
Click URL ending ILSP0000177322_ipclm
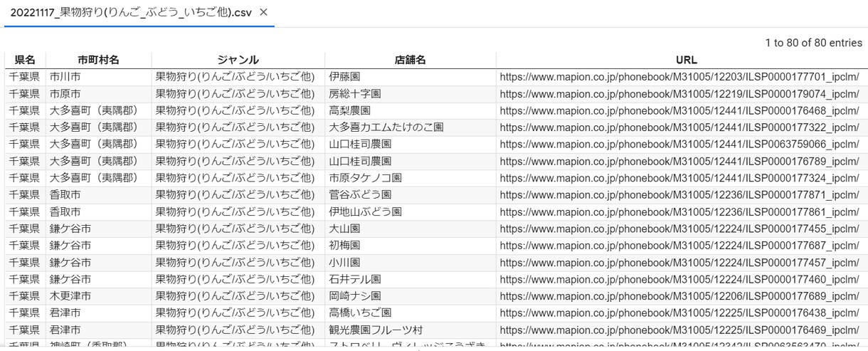(679, 127)
